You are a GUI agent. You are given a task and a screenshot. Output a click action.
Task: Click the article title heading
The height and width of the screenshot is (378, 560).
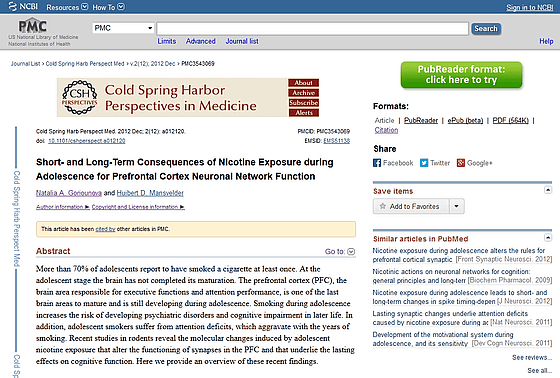(x=185, y=169)
